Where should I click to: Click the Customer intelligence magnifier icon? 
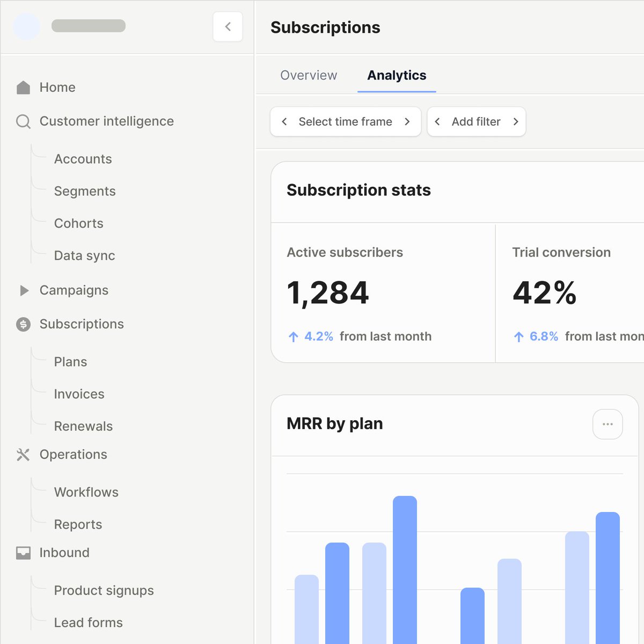tap(23, 121)
